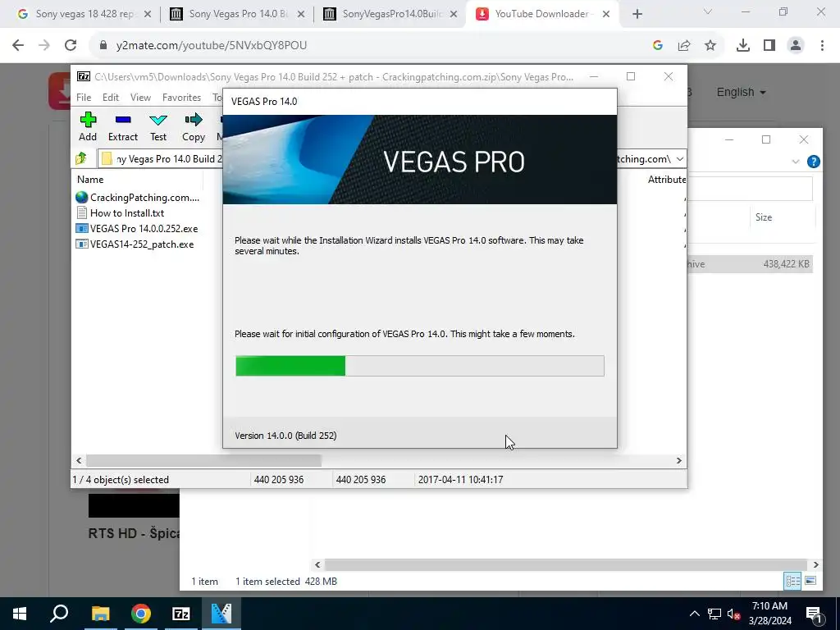Click Explorer horizontal scrollbar left arrow
The height and width of the screenshot is (630, 840).
[317, 564]
